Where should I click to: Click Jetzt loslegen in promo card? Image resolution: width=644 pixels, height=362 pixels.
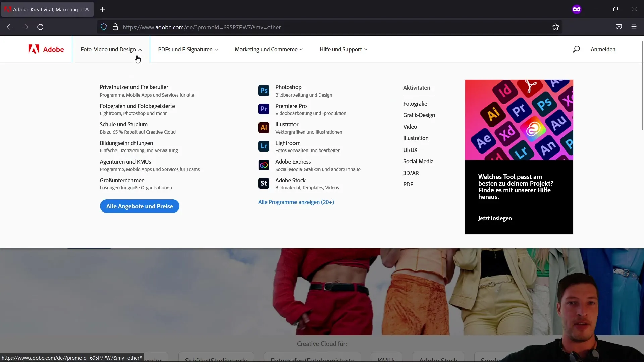495,218
